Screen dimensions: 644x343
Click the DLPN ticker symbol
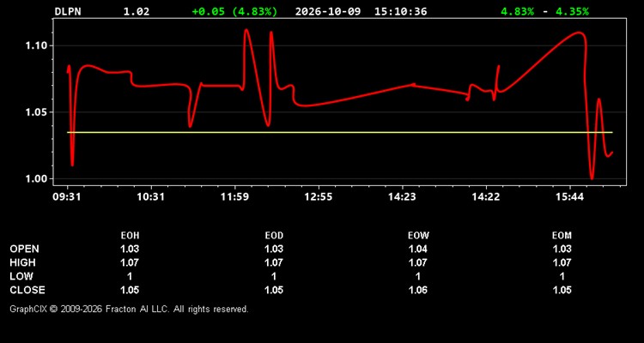coord(68,11)
